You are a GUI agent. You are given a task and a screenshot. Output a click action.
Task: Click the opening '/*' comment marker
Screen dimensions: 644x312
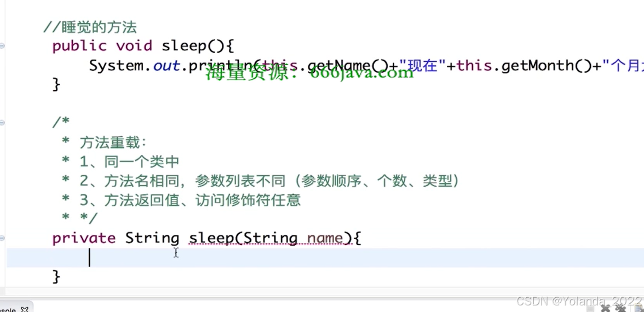(x=61, y=123)
